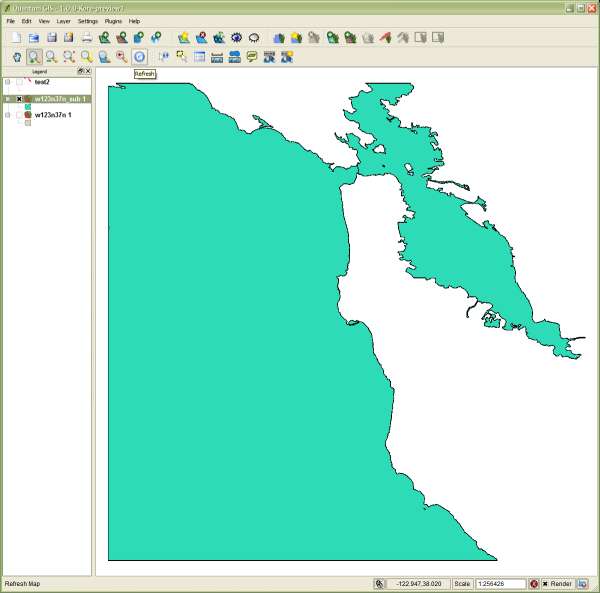Click the Zoom Last icon
Image resolution: width=600 pixels, height=593 pixels.
122,57
